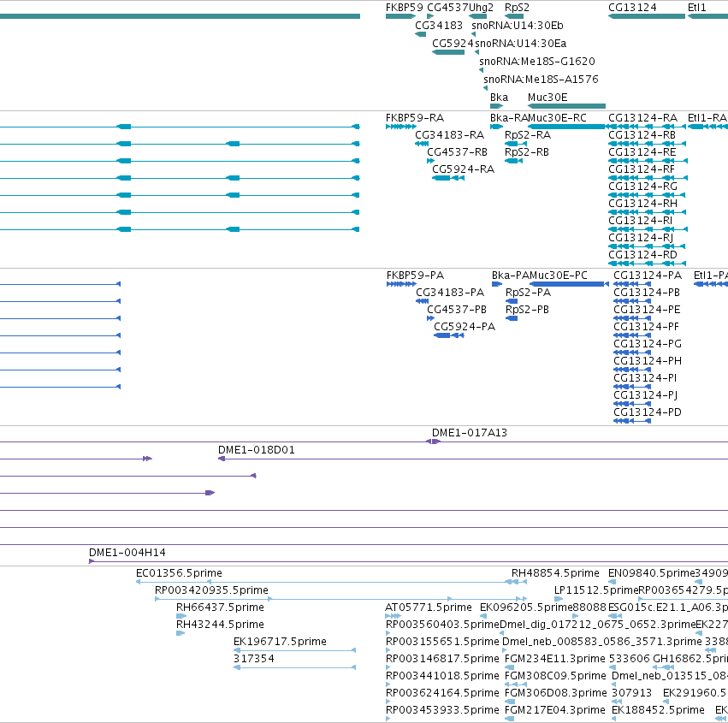Click the Bka-RA transcript label
This screenshot has height=723, width=728.
point(509,117)
